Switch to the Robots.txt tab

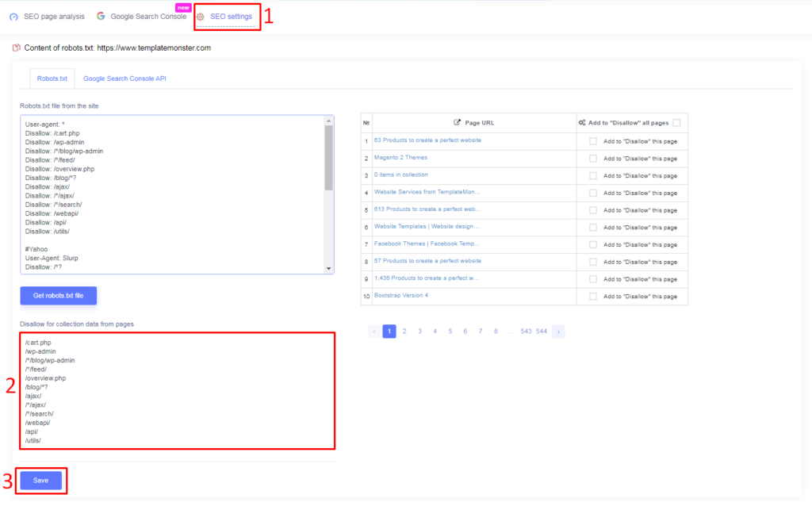[52, 78]
